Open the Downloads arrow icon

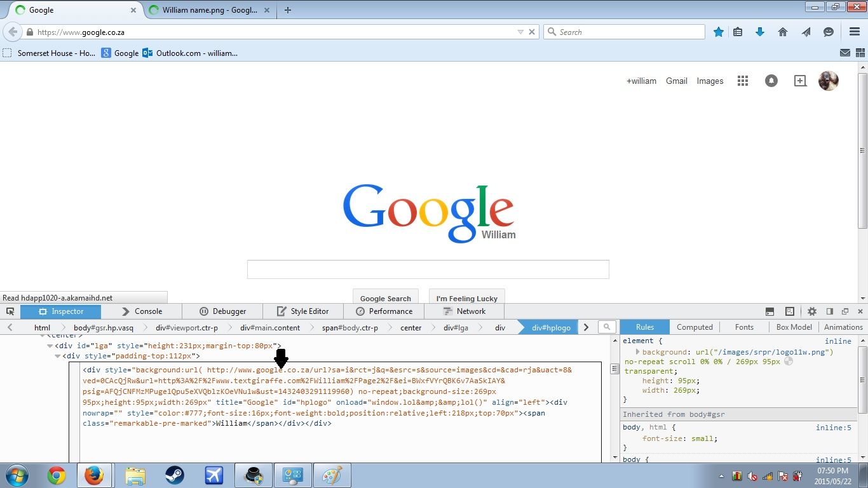760,32
